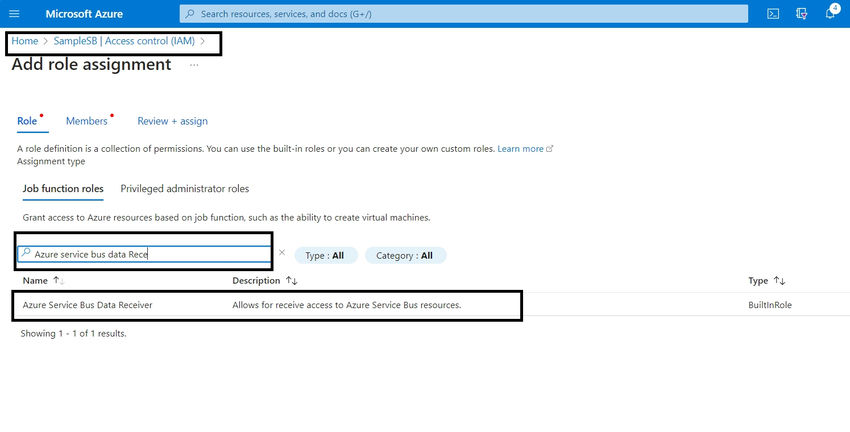Open the directories and subscriptions filter icon
Image resolution: width=850 pixels, height=432 pixels.
801,14
